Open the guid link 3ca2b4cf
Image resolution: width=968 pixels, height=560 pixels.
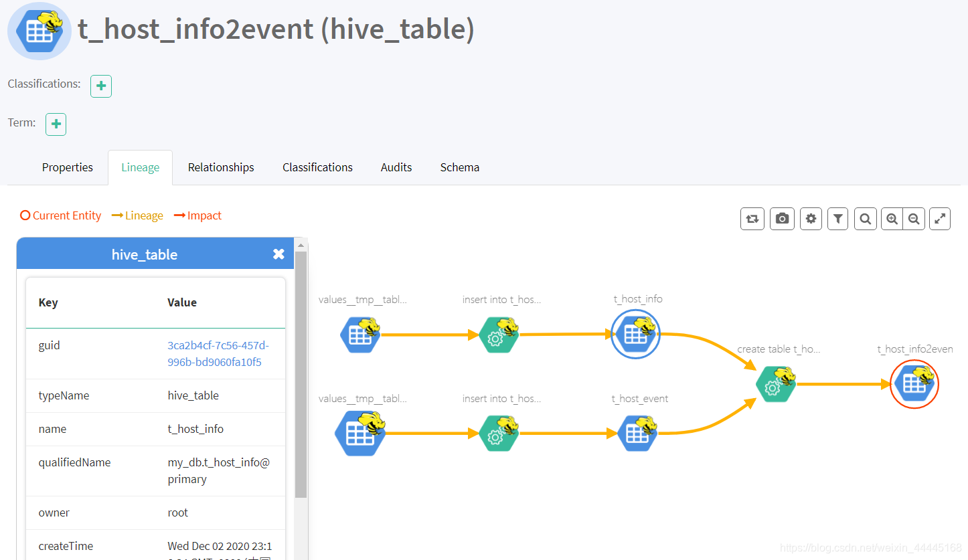(218, 354)
